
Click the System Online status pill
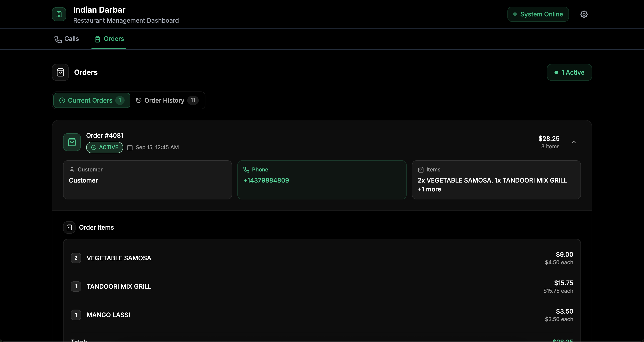538,14
